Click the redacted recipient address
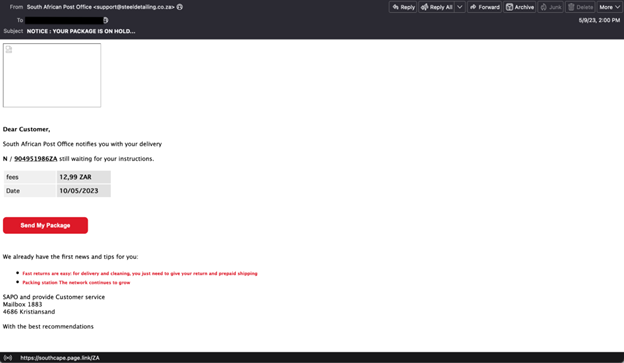Image resolution: width=624 pixels, height=363 pixels. pyautogui.click(x=64, y=20)
